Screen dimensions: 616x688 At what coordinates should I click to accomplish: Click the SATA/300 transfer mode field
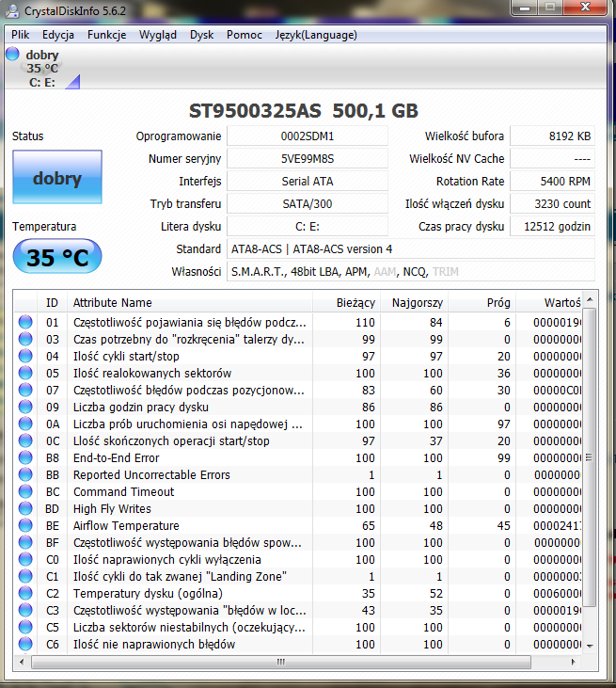click(308, 203)
